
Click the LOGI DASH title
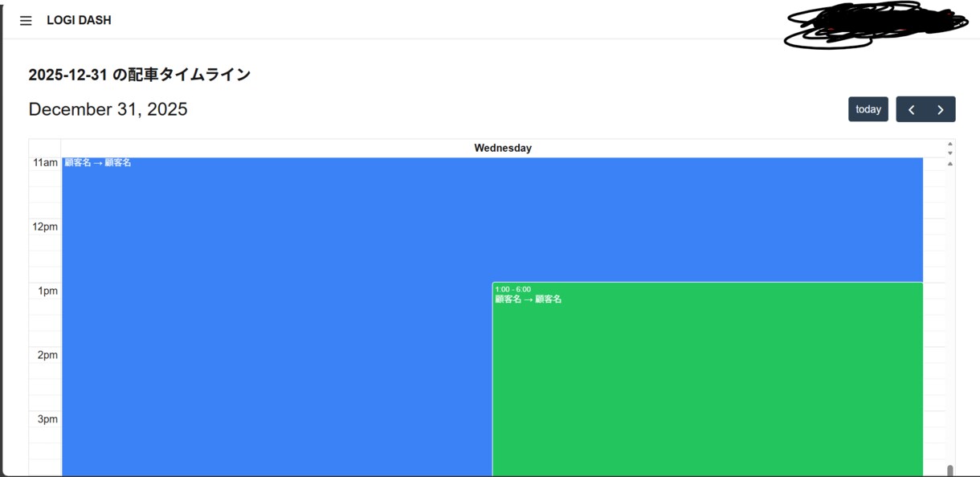(79, 20)
